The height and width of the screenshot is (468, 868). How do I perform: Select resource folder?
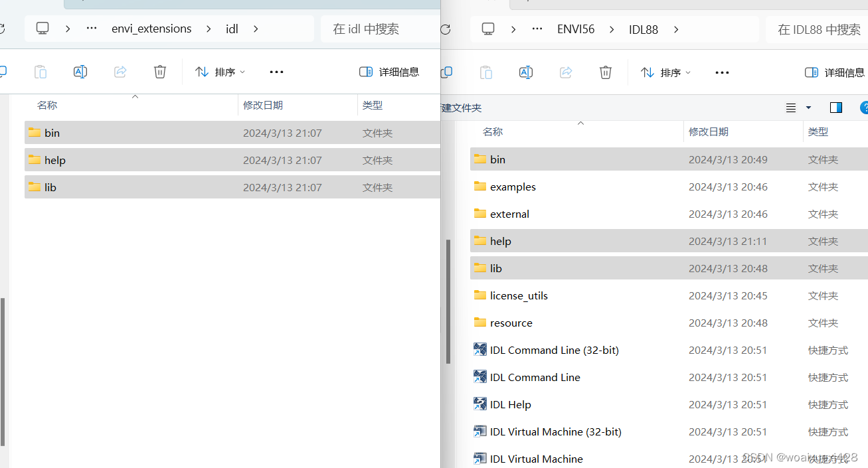pyautogui.click(x=669, y=323)
